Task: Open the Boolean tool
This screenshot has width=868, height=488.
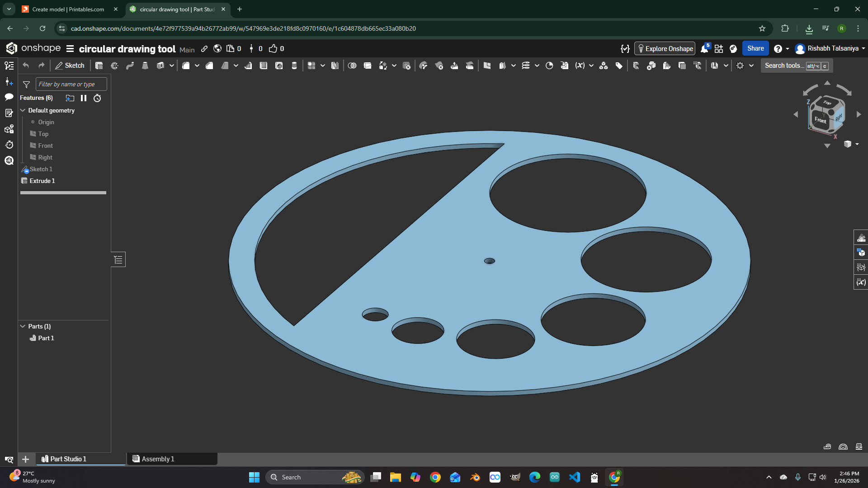Action: pos(352,66)
